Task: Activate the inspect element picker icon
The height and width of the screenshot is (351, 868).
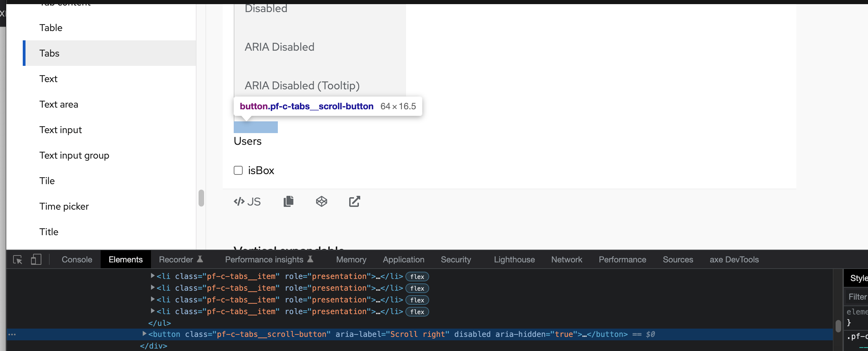Action: pyautogui.click(x=18, y=260)
